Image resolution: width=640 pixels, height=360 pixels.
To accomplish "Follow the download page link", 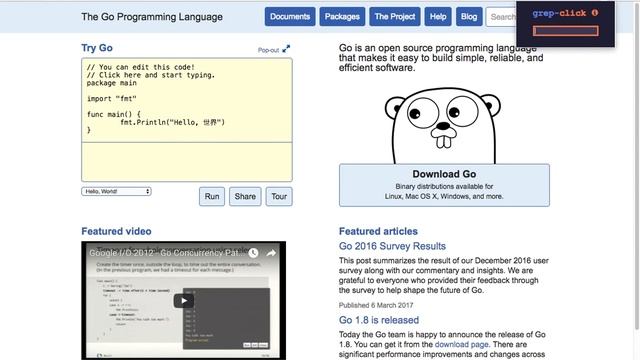I will coord(461,344).
